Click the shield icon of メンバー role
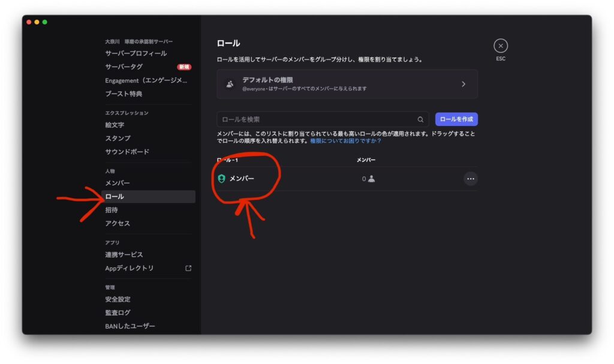Viewport: 614px width, 364px height. [222, 179]
